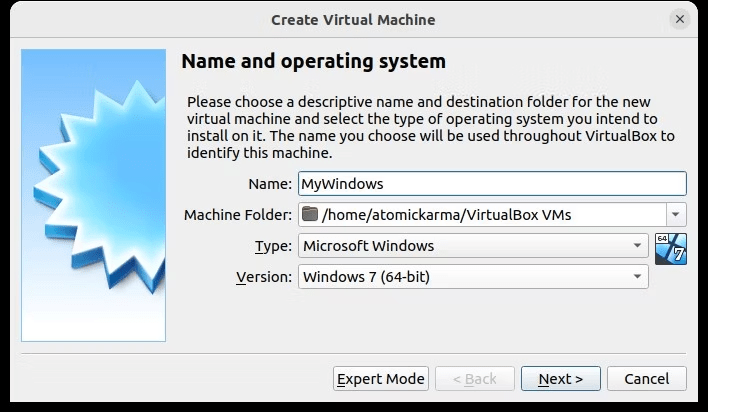
Task: Click the "Please choose a descriptive name" paragraph
Action: 430,127
